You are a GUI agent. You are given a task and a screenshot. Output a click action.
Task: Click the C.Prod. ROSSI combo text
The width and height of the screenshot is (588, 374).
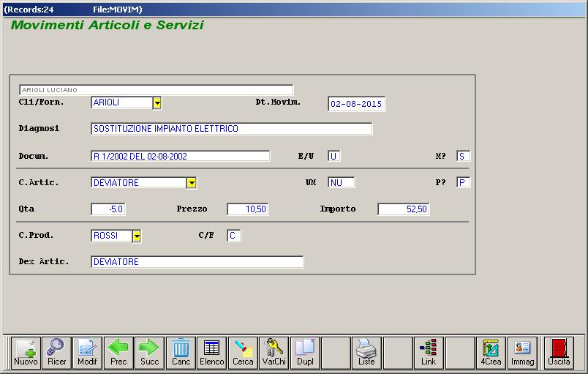pos(112,236)
